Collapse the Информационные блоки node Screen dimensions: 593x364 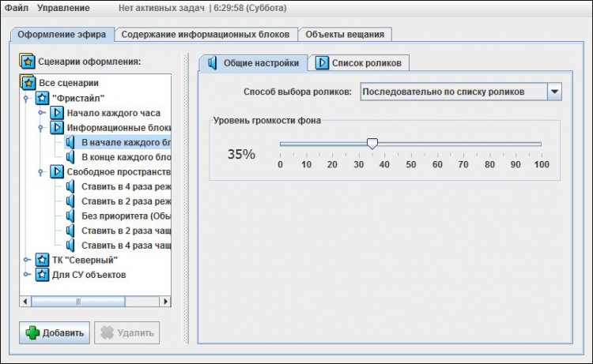[40, 128]
